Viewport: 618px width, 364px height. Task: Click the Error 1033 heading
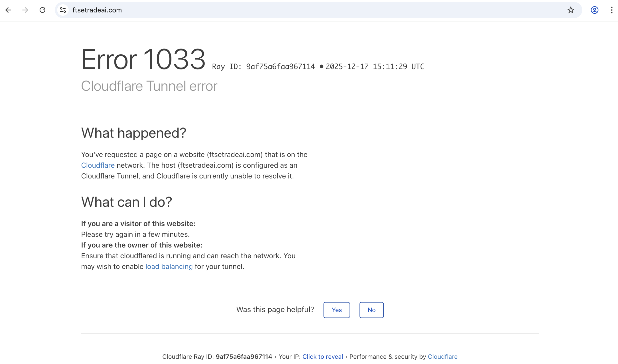click(x=143, y=59)
